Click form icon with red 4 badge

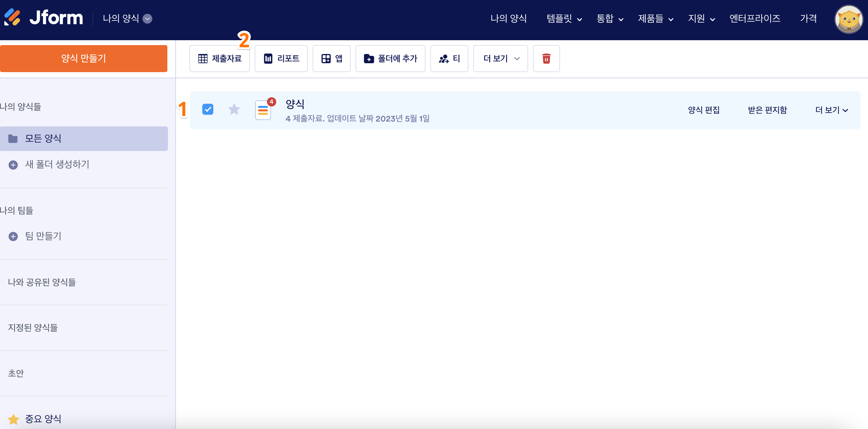(263, 110)
